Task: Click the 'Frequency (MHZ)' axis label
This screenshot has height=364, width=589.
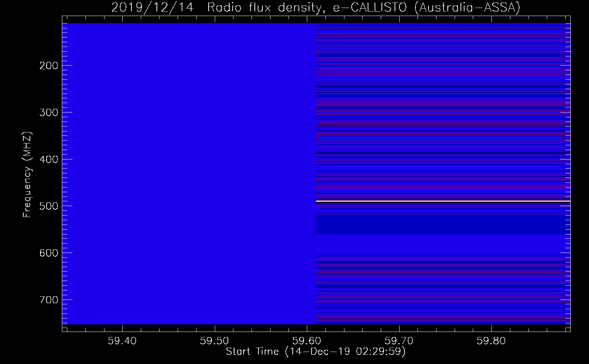Action: [x=28, y=175]
